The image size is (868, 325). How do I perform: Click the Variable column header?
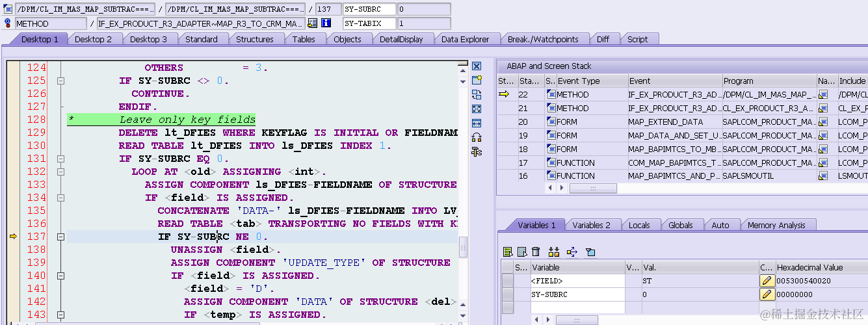point(578,267)
